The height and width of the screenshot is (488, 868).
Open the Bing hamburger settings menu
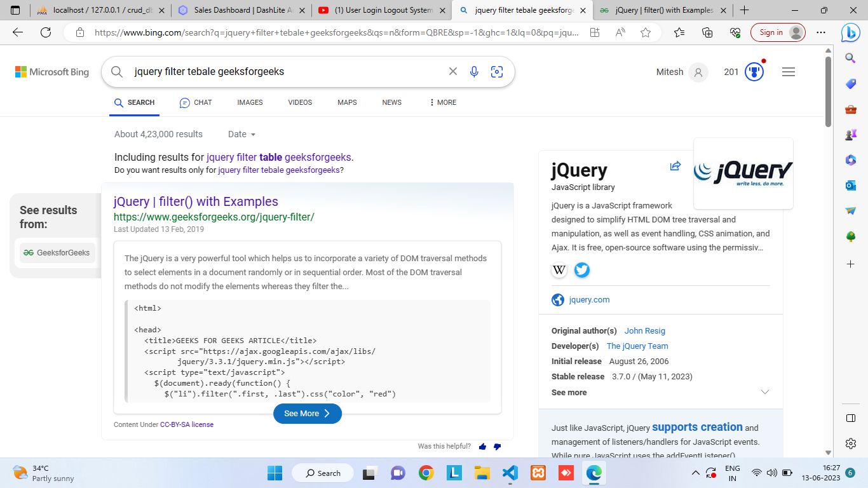(x=789, y=72)
